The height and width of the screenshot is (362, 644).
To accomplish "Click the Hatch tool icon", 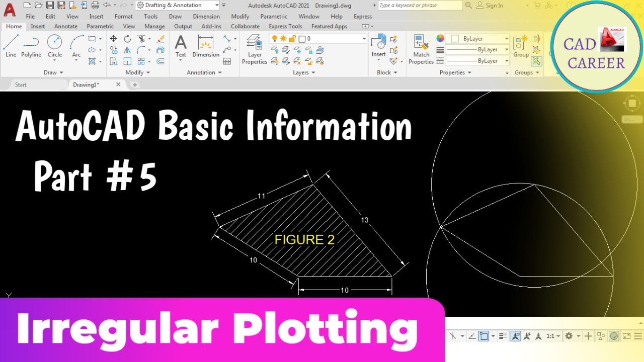I will pyautogui.click(x=92, y=61).
